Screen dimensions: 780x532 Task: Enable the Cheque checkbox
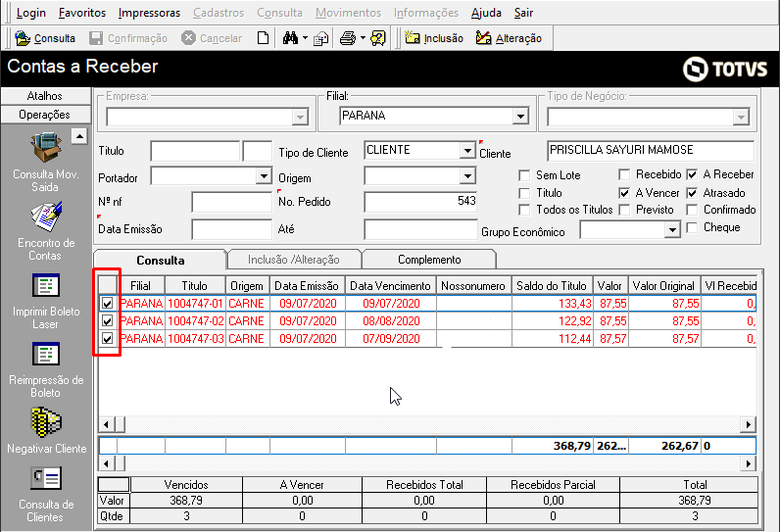click(692, 227)
